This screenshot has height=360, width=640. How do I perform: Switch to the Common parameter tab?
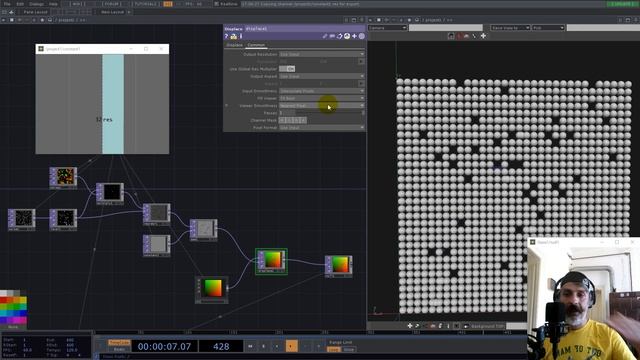[256, 45]
